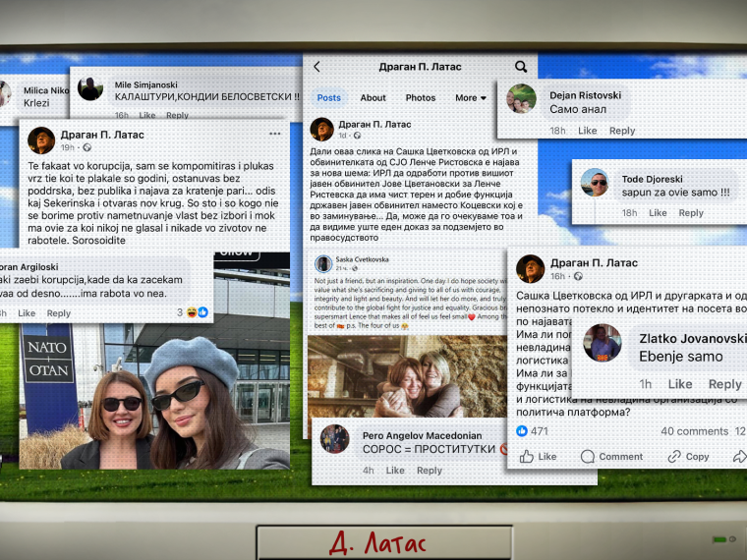Reply to Mile Simjanoski's comment
747x560 pixels.
(x=177, y=115)
